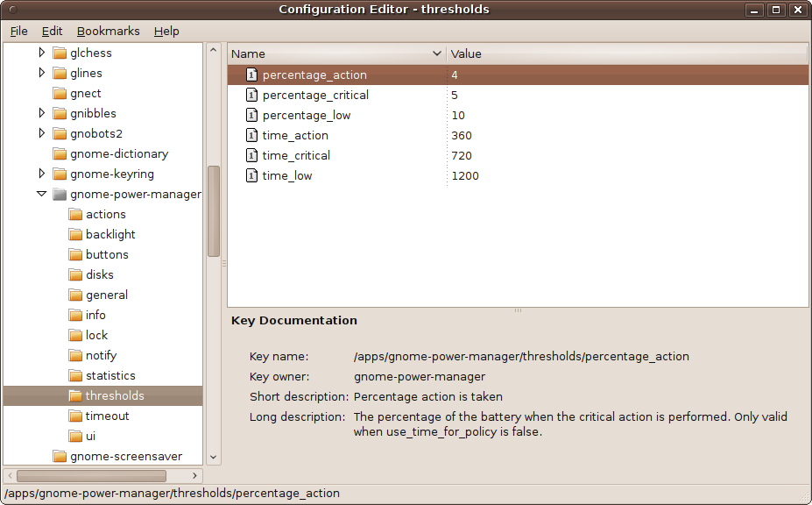Click the integer key icon for time_critical
The width and height of the screenshot is (812, 505).
click(x=251, y=155)
